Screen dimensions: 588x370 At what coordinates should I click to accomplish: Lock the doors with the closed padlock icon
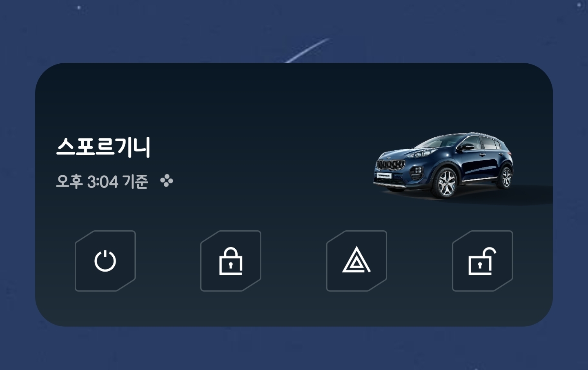pyautogui.click(x=231, y=261)
